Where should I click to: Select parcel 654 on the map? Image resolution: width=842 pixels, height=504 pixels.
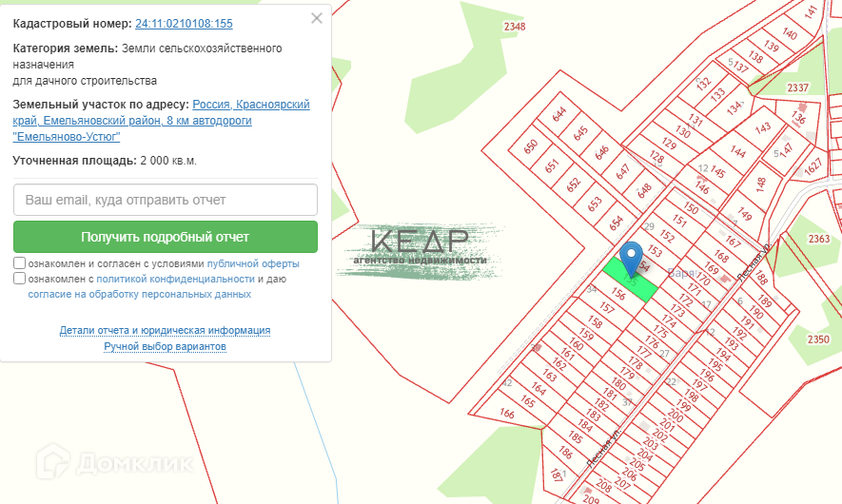(x=616, y=223)
